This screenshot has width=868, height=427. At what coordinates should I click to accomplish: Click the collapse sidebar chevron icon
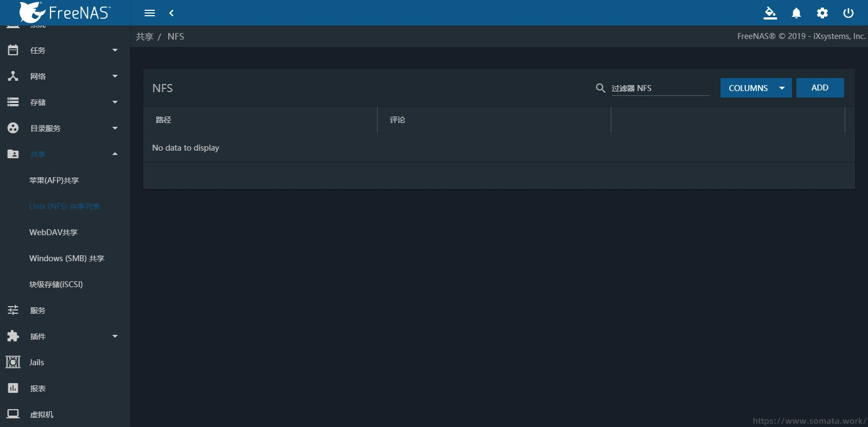[x=171, y=13]
